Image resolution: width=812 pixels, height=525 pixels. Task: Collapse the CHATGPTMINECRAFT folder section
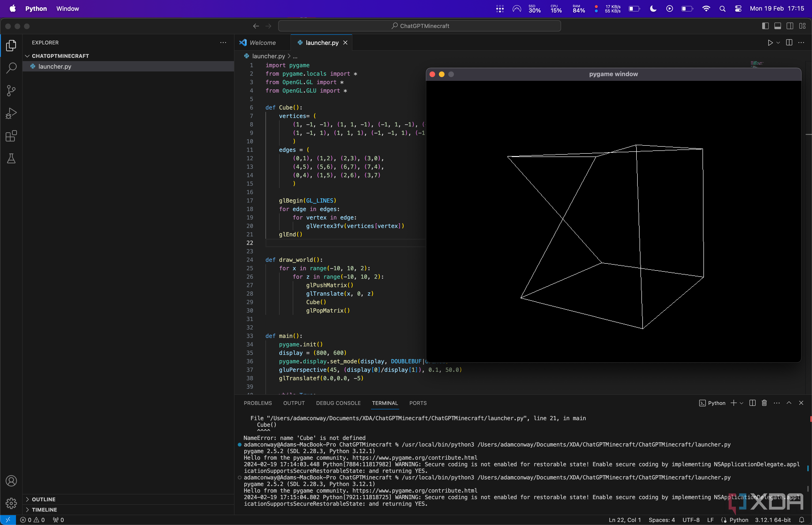pyautogui.click(x=60, y=56)
